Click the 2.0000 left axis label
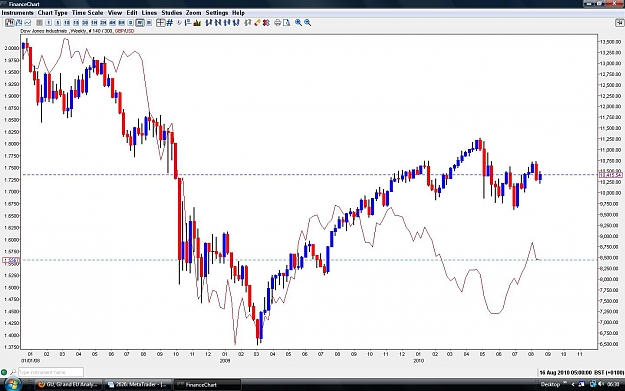The width and height of the screenshot is (625, 391). coord(11,48)
